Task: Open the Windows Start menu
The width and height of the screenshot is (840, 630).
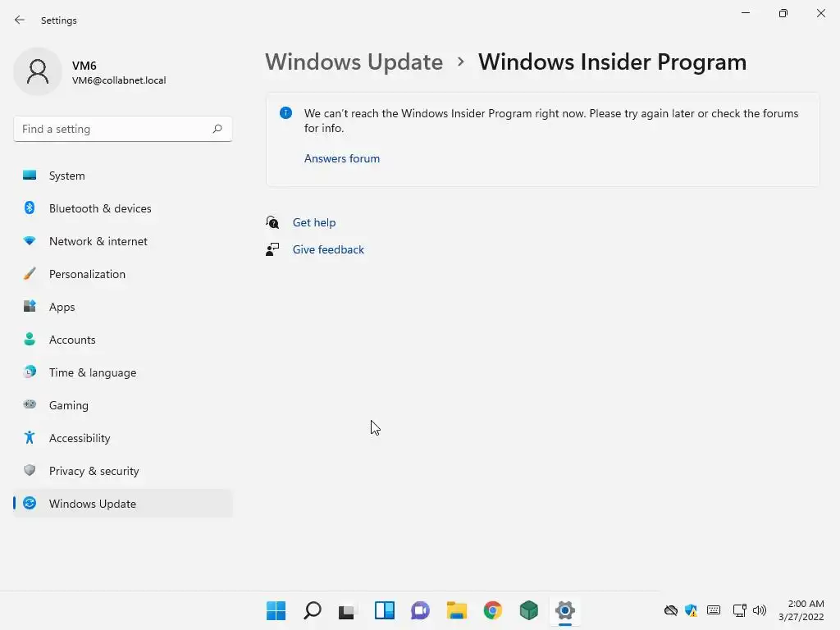Action: tap(276, 610)
